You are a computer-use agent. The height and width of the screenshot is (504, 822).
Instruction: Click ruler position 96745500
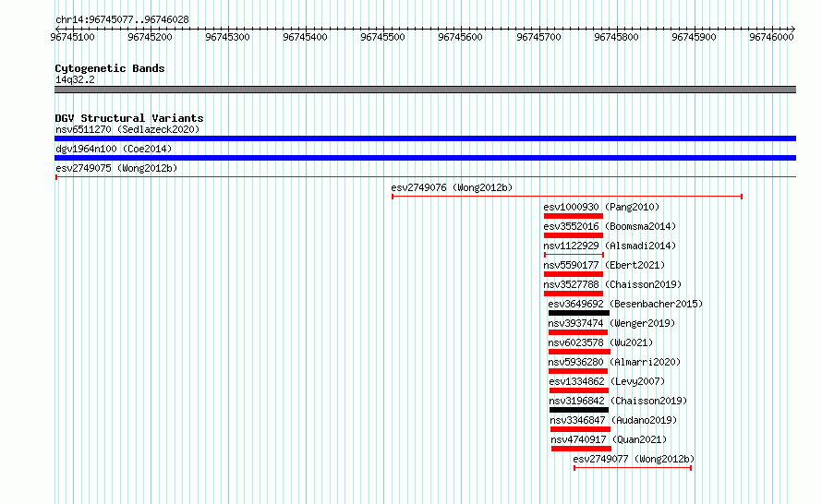tap(382, 37)
